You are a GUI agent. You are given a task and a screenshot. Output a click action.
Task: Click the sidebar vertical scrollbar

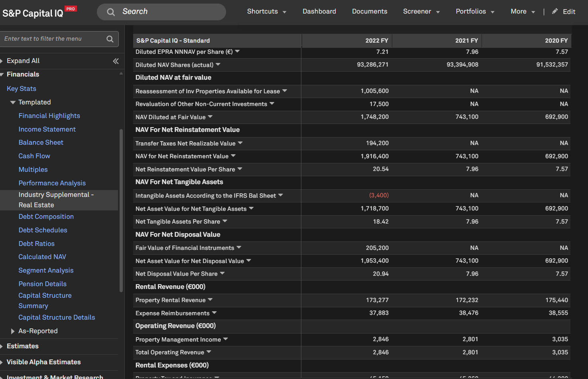tap(121, 210)
